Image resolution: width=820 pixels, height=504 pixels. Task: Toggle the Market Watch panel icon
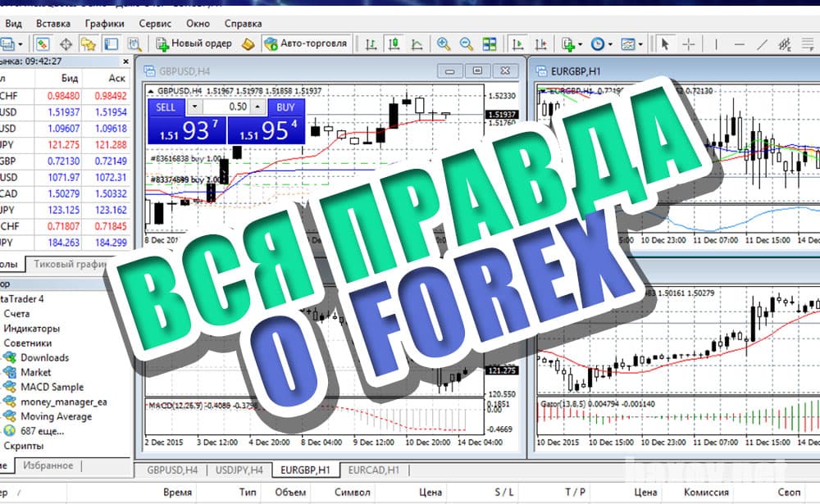tap(42, 43)
